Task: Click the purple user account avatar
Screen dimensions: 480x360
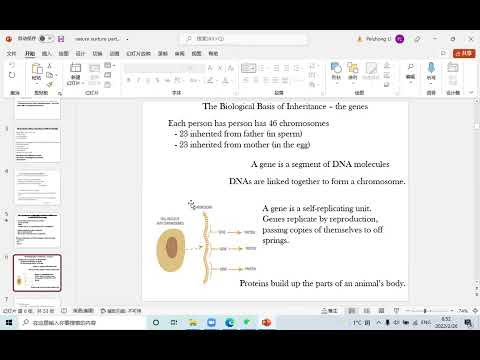Action: point(400,39)
